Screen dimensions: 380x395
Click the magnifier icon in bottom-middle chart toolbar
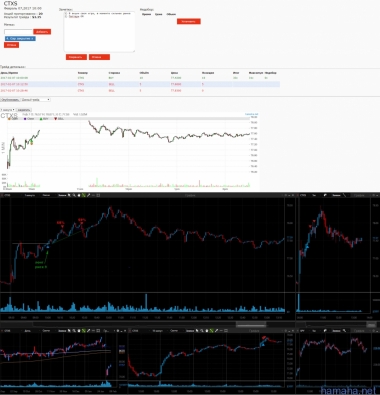coord(202,331)
